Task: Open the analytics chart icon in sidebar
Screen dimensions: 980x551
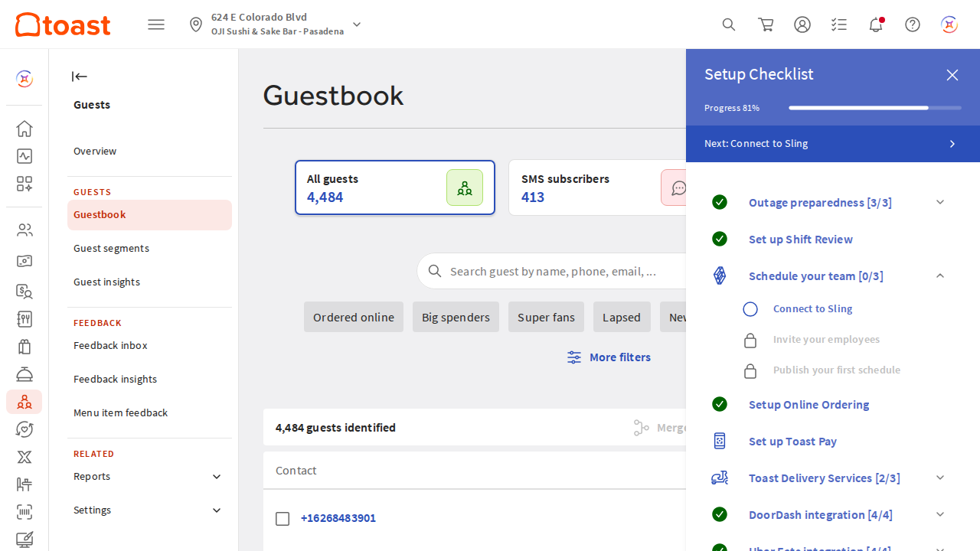Action: click(x=24, y=156)
